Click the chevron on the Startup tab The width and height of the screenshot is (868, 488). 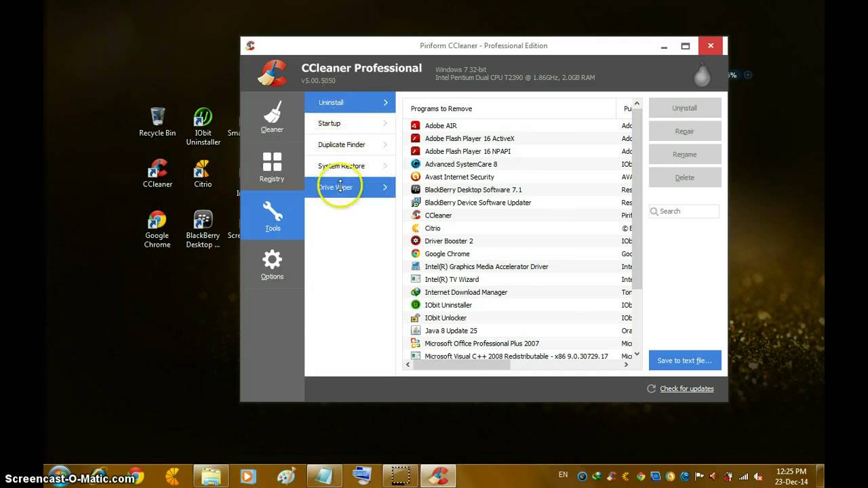click(x=385, y=123)
